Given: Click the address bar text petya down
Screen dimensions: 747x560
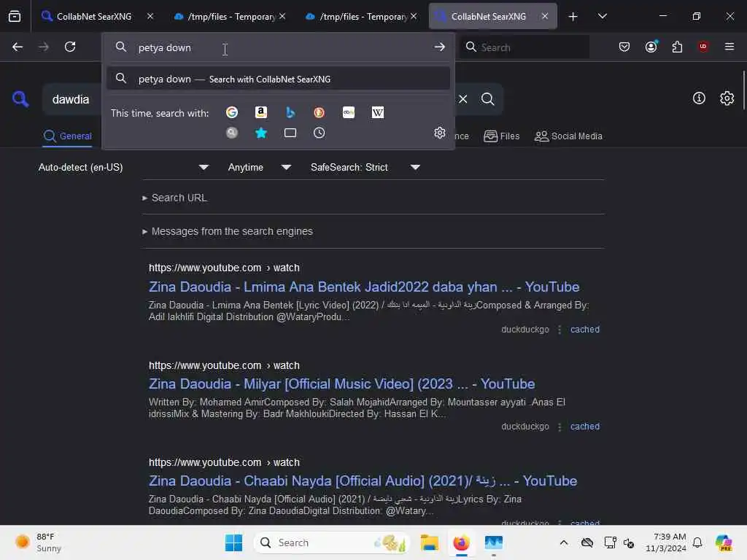Looking at the screenshot, I should [164, 47].
